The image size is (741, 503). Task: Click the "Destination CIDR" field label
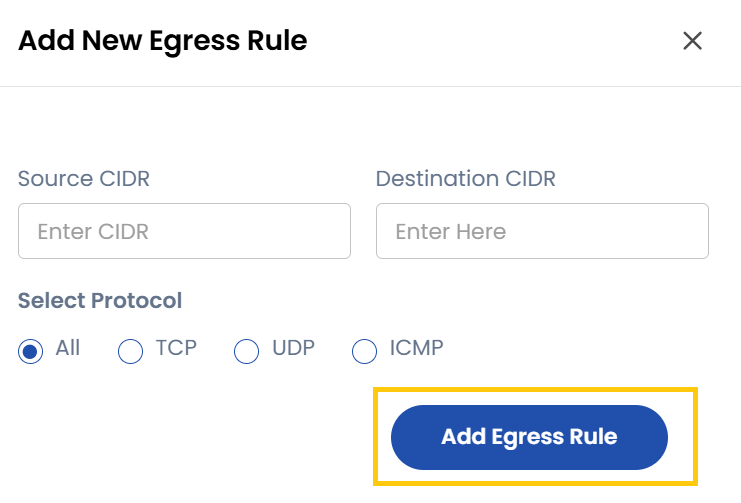point(465,179)
